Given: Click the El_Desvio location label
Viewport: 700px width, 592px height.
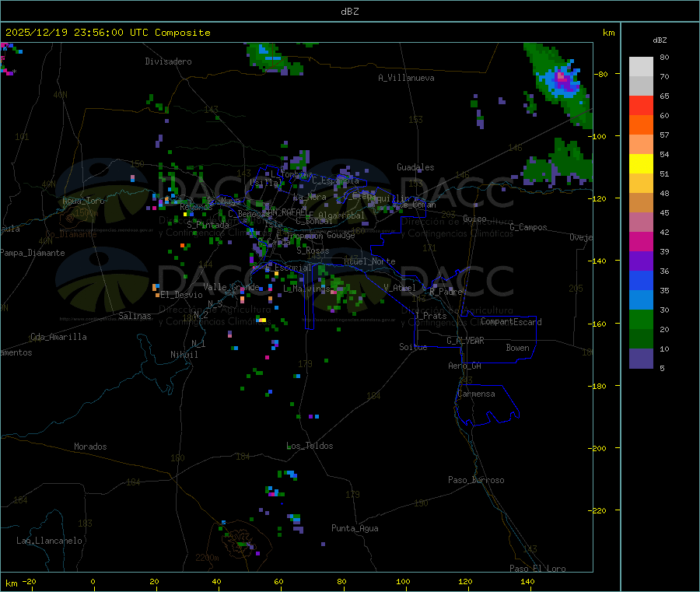Looking at the screenshot, I should [181, 295].
